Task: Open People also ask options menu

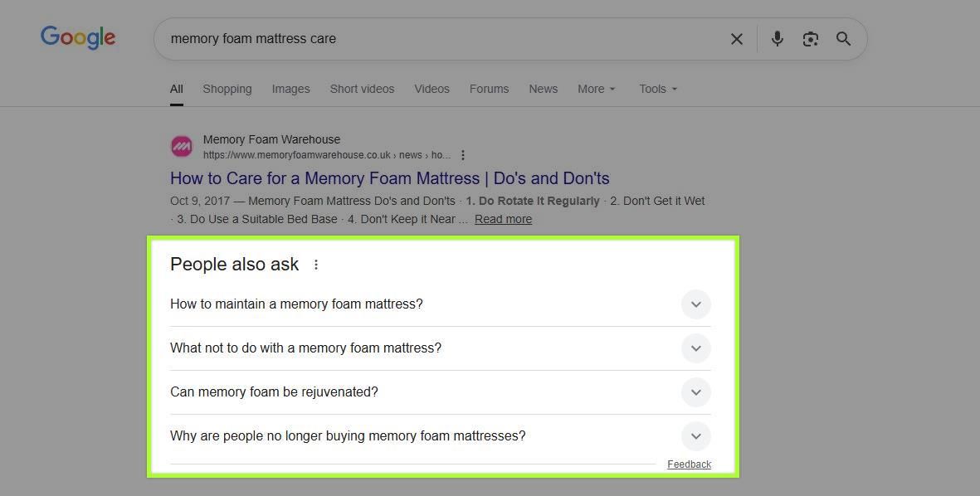Action: tap(316, 265)
